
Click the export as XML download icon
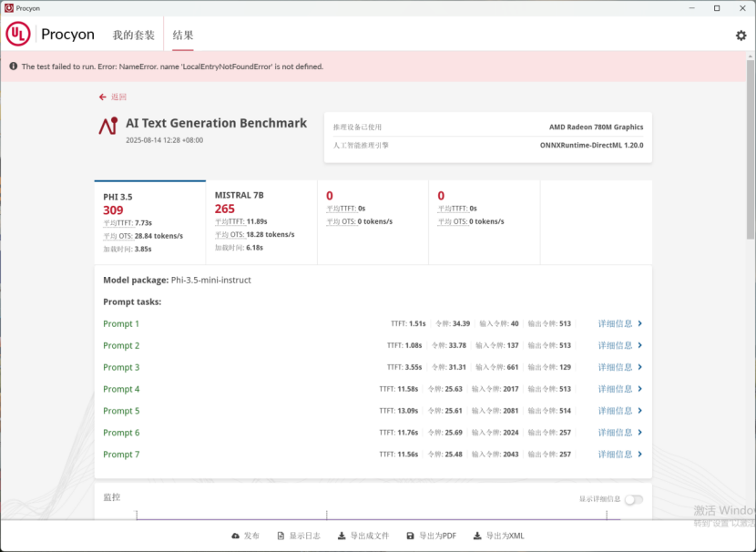click(x=479, y=537)
